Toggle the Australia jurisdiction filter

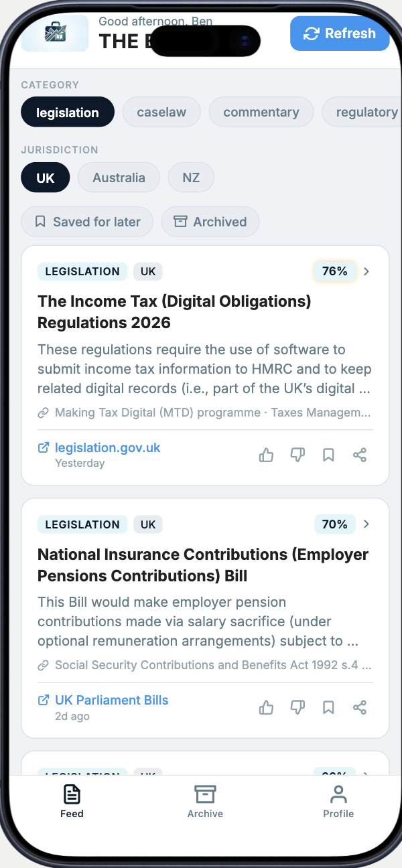tap(119, 177)
